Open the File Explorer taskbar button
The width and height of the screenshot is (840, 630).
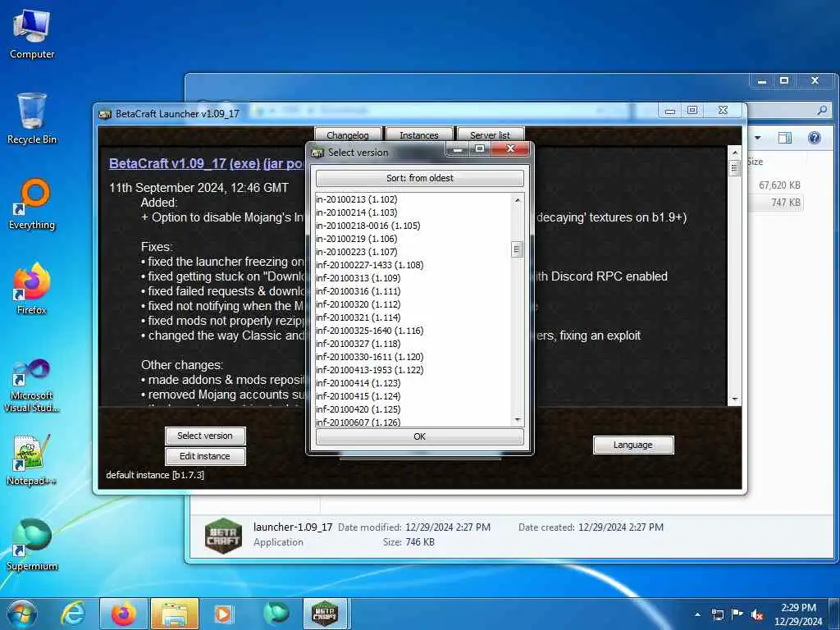click(x=175, y=614)
